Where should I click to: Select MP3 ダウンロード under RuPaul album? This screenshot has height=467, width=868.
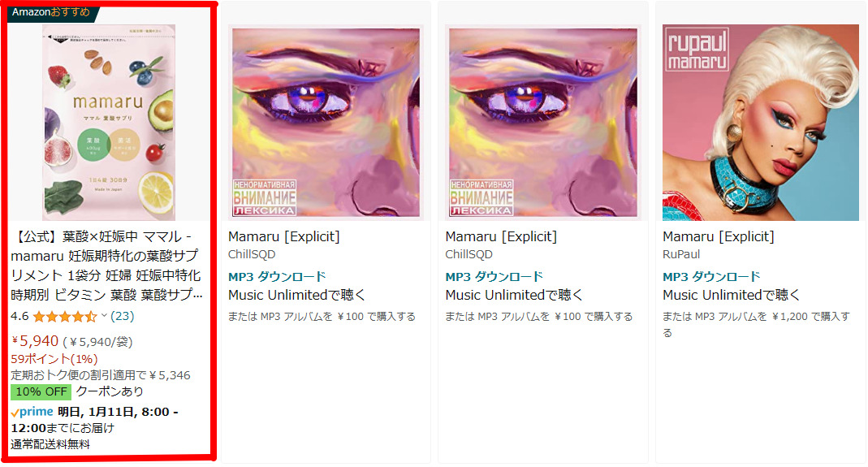click(711, 276)
